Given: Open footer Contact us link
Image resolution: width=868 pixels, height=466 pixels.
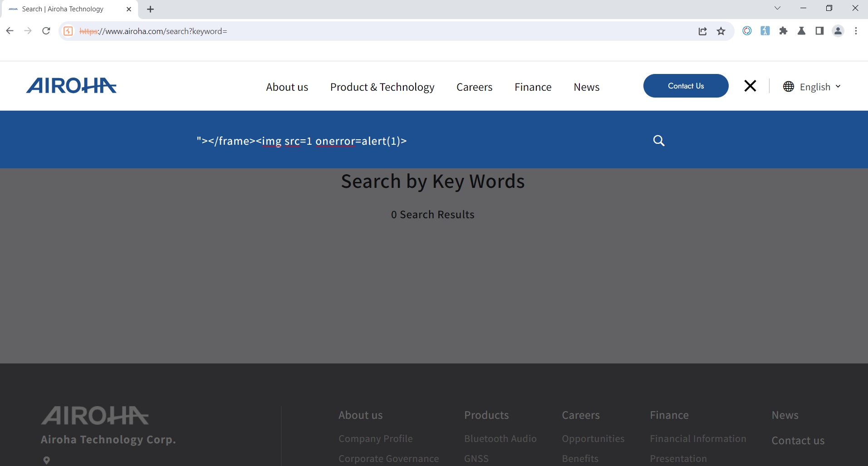Looking at the screenshot, I should pyautogui.click(x=798, y=440).
